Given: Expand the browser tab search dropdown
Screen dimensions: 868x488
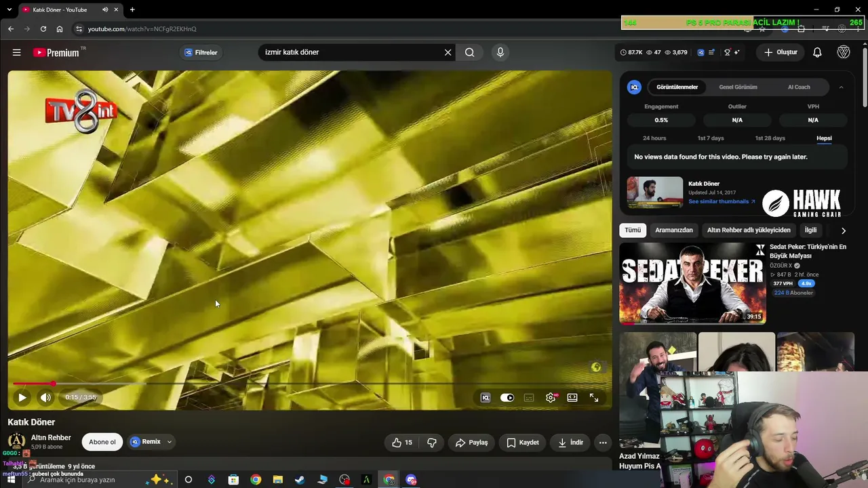Looking at the screenshot, I should tap(8, 9).
